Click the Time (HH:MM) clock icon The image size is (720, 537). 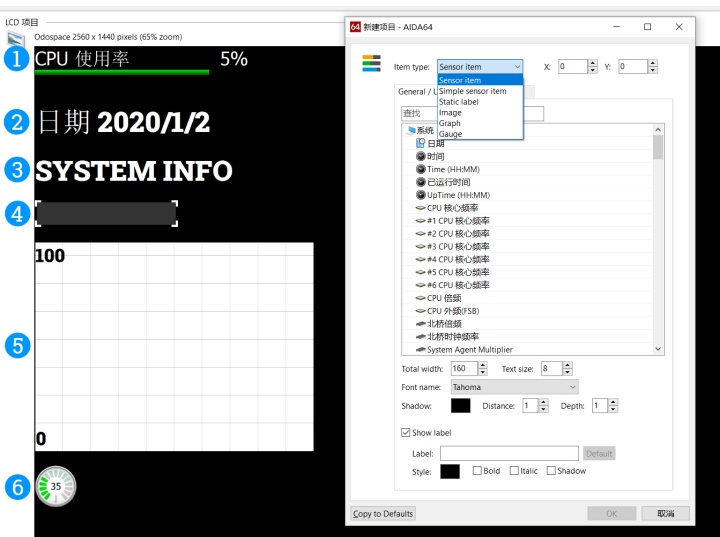420,169
